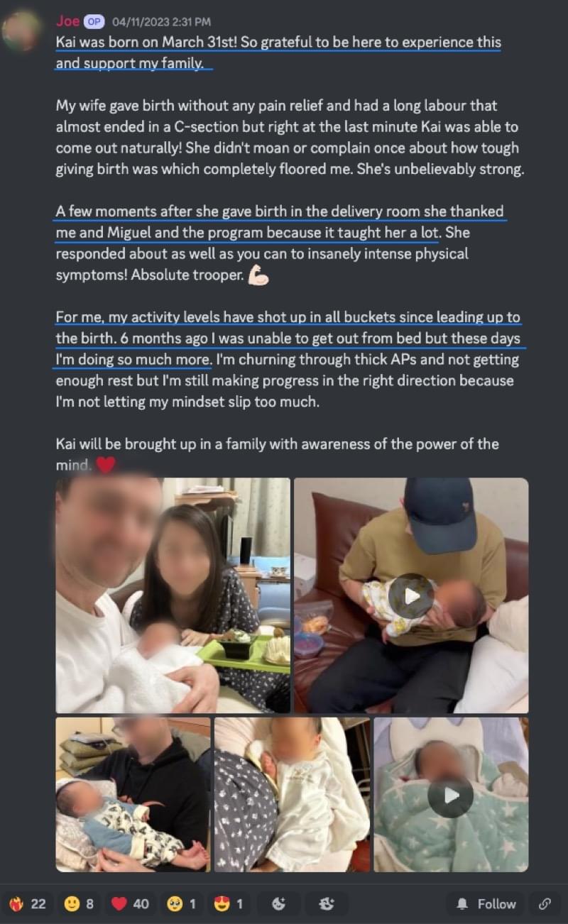Click Joe's username
The width and height of the screenshot is (568, 924).
tap(67, 21)
